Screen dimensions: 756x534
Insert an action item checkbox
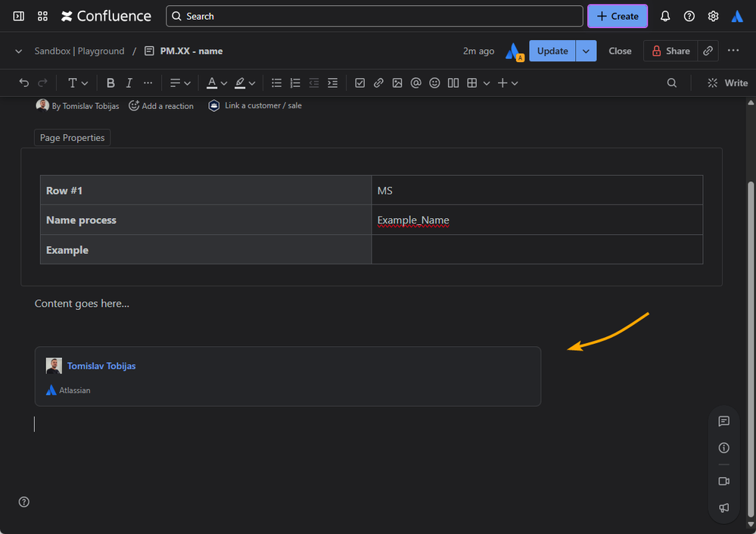(x=359, y=83)
